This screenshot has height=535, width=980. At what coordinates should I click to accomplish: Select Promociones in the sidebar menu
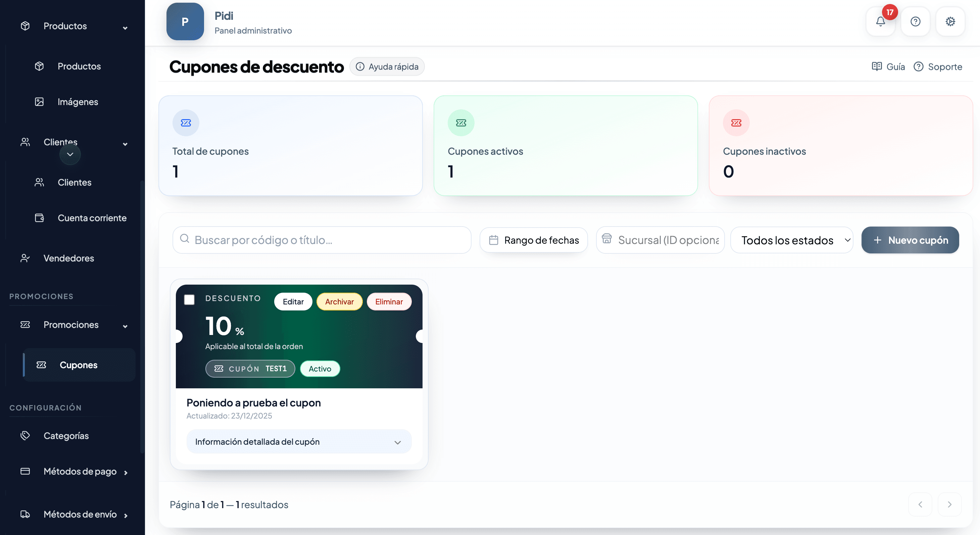coord(71,325)
